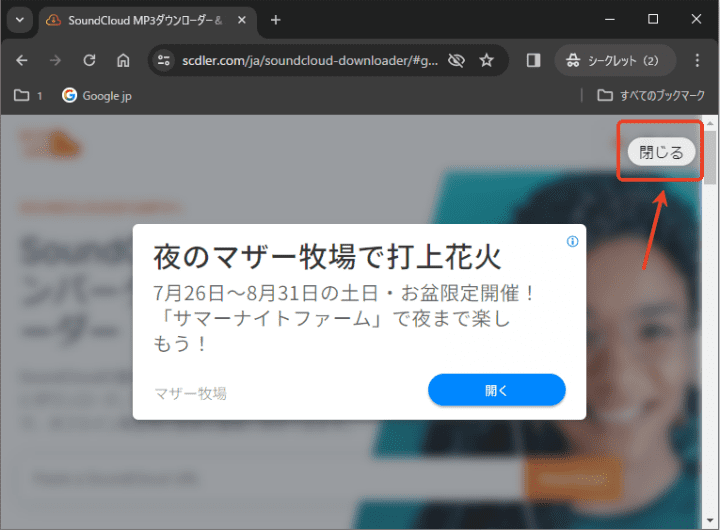Viewport: 720px width, 530px height.
Task: Bookmark this page with the star icon
Action: pyautogui.click(x=487, y=60)
